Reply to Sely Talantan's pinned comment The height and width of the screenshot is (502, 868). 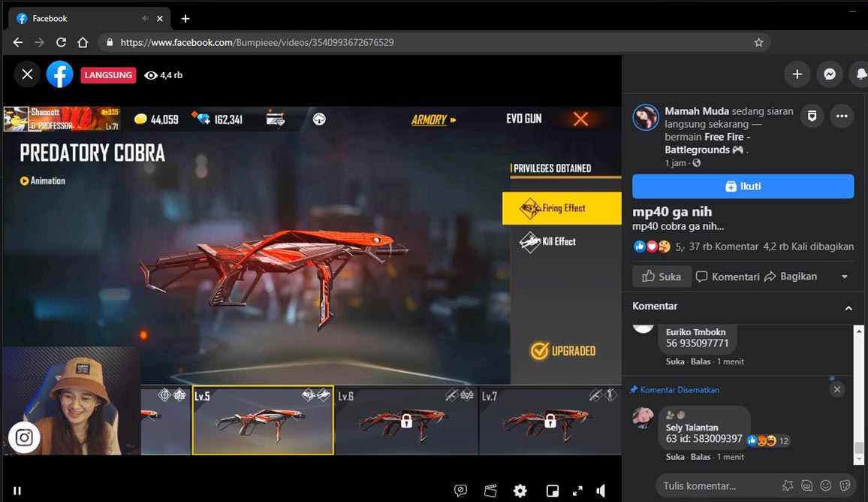(x=701, y=457)
